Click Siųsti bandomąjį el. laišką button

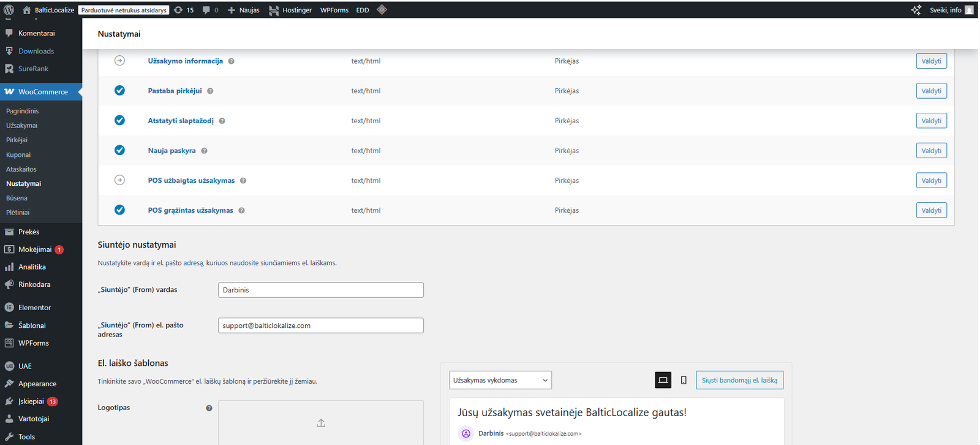pos(739,380)
